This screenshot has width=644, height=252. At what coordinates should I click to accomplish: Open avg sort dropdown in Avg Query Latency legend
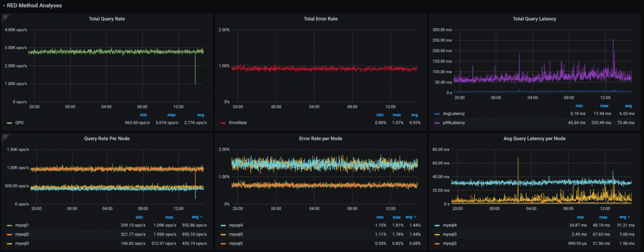pos(625,217)
